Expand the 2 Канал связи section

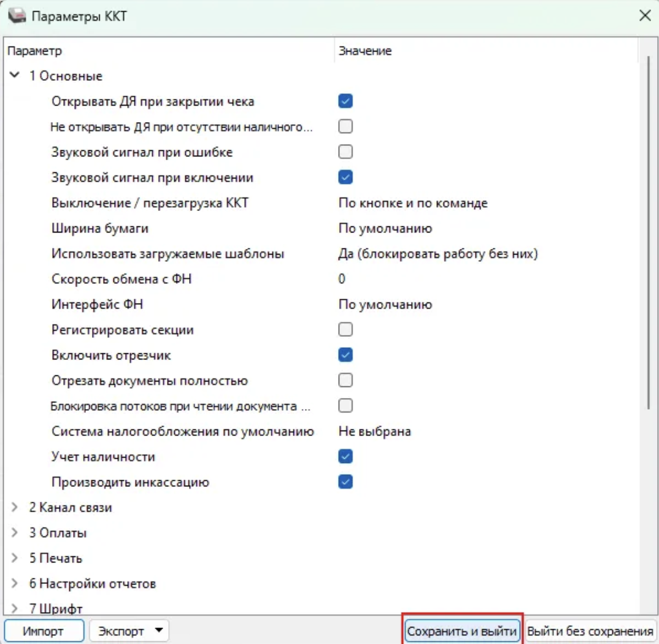tap(15, 507)
